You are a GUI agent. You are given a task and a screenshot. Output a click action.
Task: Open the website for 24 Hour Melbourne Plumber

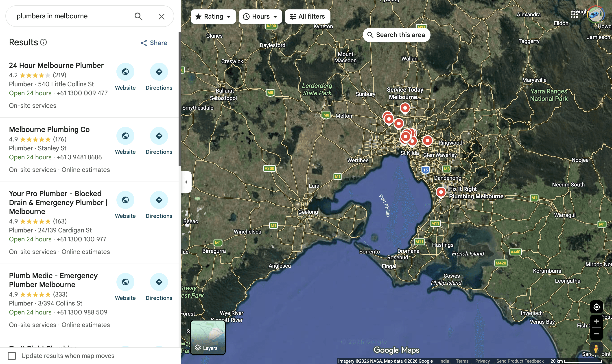[x=125, y=72]
